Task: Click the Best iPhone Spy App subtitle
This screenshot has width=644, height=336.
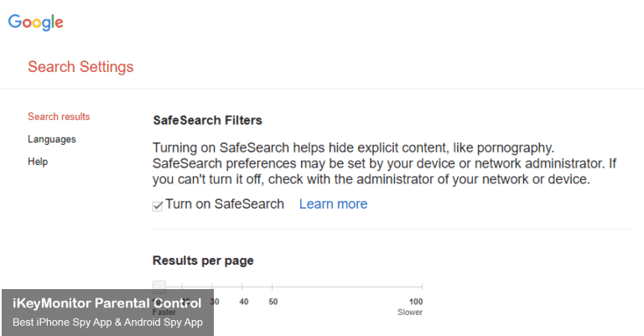Action: (106, 322)
